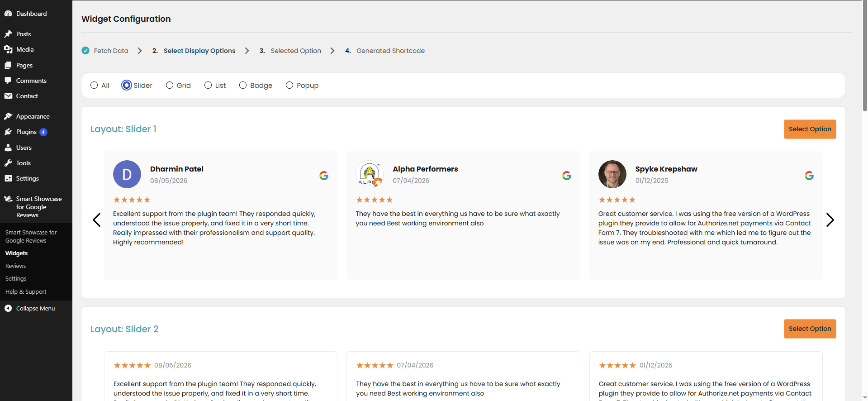Open the Help & Support submenu item

coord(26,291)
